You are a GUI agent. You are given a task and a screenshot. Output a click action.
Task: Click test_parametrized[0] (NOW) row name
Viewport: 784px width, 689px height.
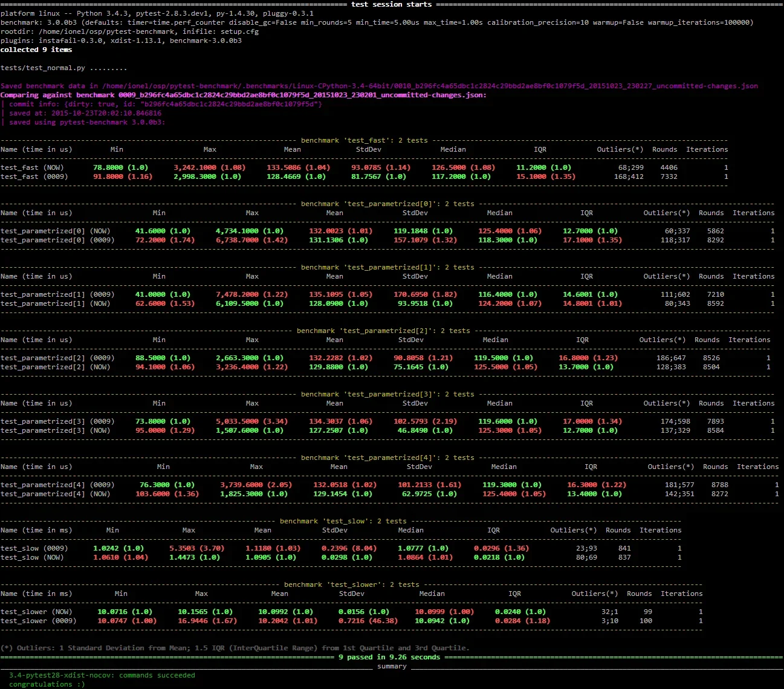[55, 231]
